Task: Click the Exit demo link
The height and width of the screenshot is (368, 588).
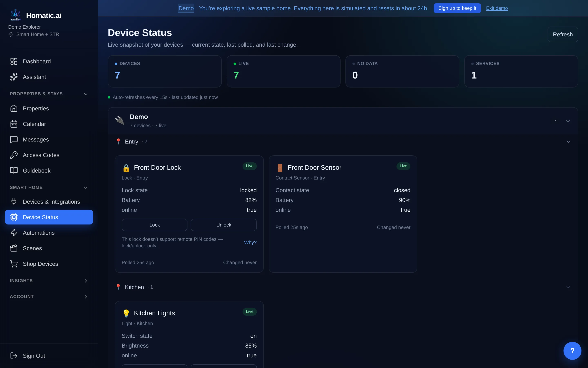Action: pyautogui.click(x=497, y=8)
